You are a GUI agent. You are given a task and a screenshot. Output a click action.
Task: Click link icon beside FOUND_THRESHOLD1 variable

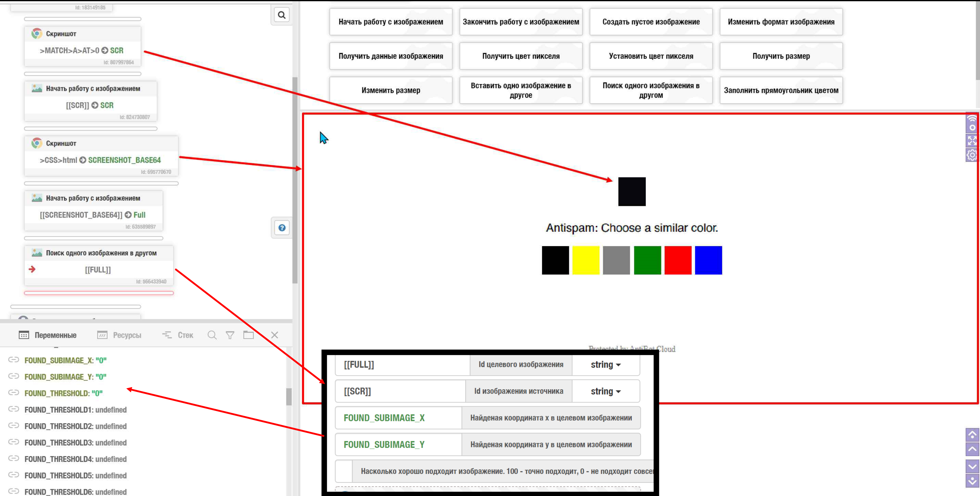[14, 409]
